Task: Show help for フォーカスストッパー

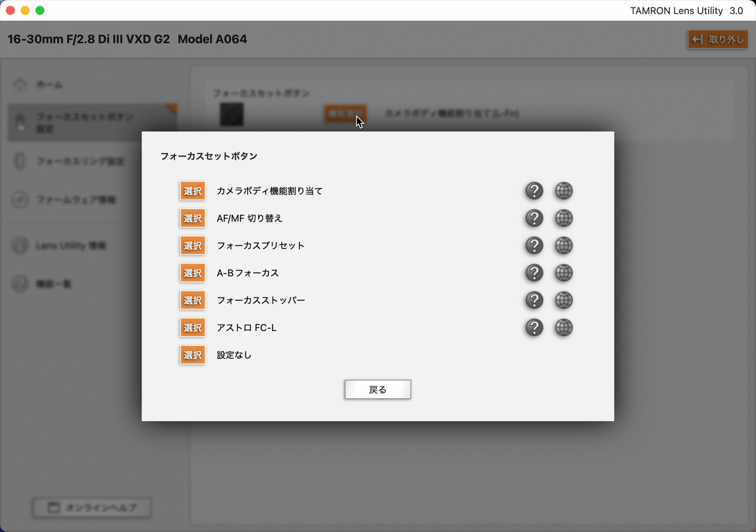Action: click(534, 300)
